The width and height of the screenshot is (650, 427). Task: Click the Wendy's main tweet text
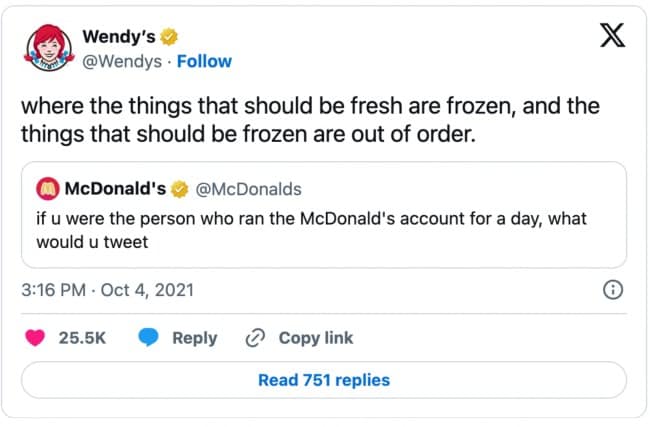pyautogui.click(x=320, y=118)
